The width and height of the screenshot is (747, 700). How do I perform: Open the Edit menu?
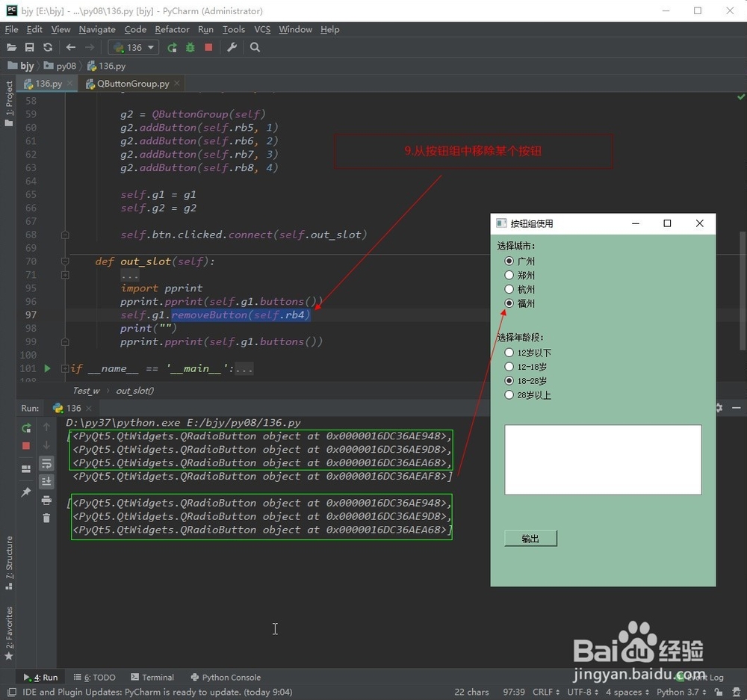click(34, 30)
